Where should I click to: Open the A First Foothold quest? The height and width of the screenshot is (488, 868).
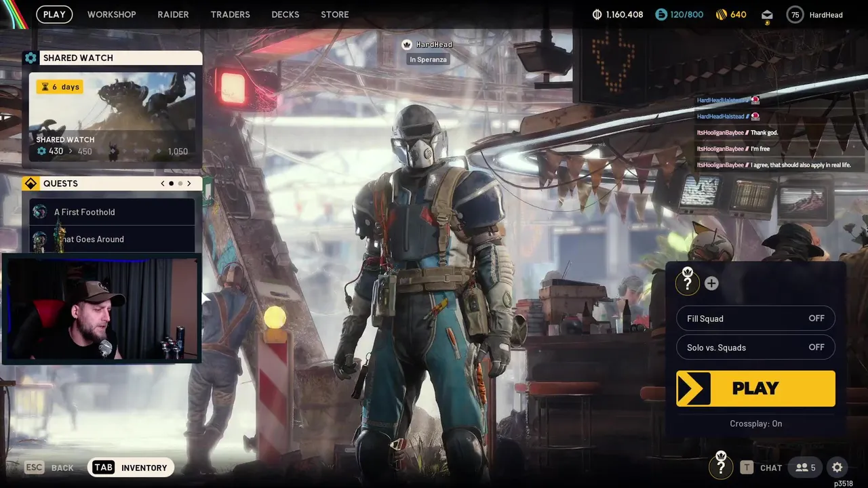coord(112,212)
